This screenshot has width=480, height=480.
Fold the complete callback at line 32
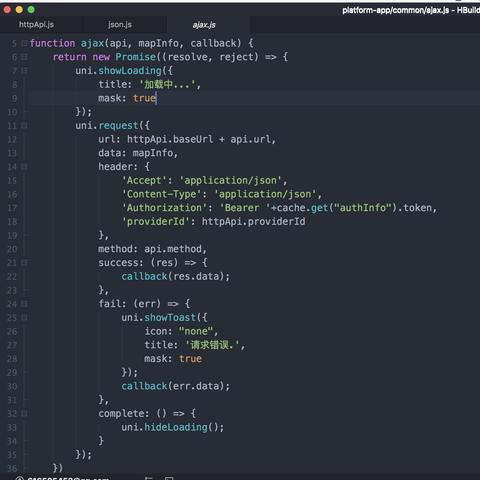tap(24, 414)
